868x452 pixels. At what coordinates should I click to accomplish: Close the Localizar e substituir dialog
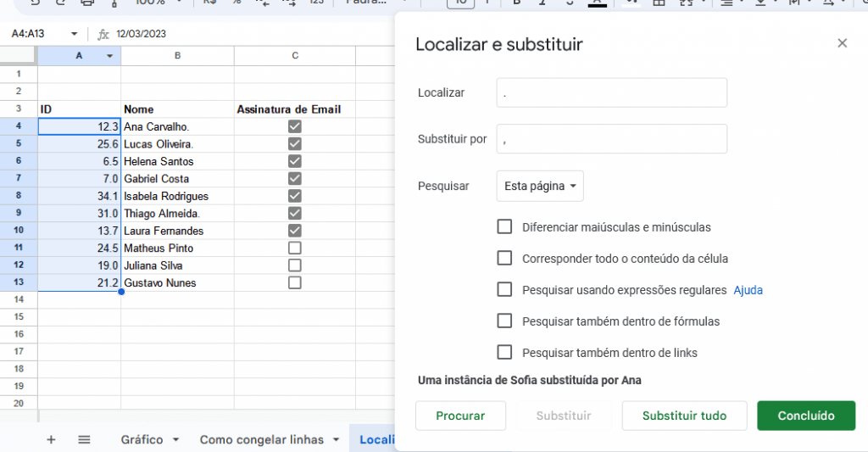coord(842,43)
